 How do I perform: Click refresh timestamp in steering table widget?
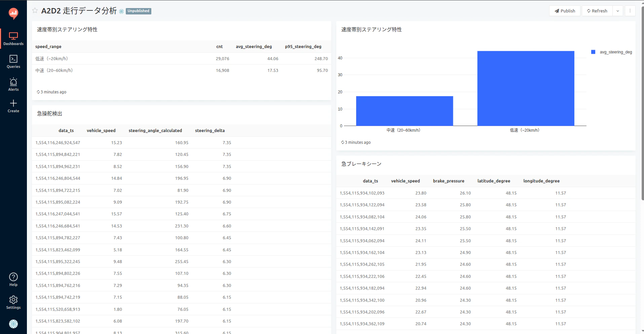click(51, 92)
